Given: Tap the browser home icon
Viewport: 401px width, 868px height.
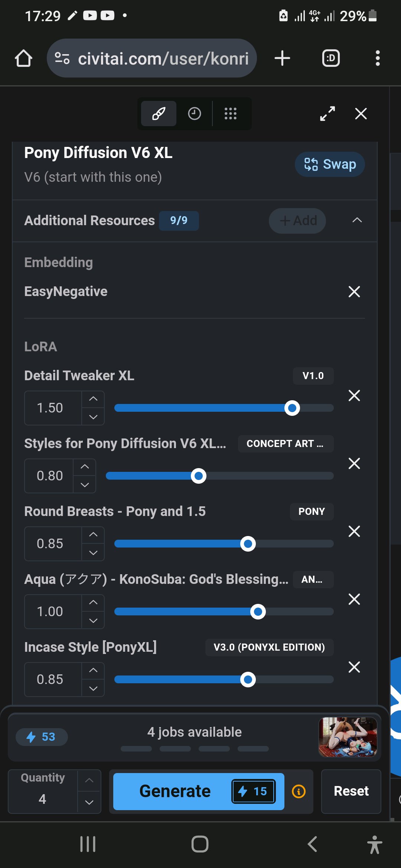Looking at the screenshot, I should pos(23,59).
